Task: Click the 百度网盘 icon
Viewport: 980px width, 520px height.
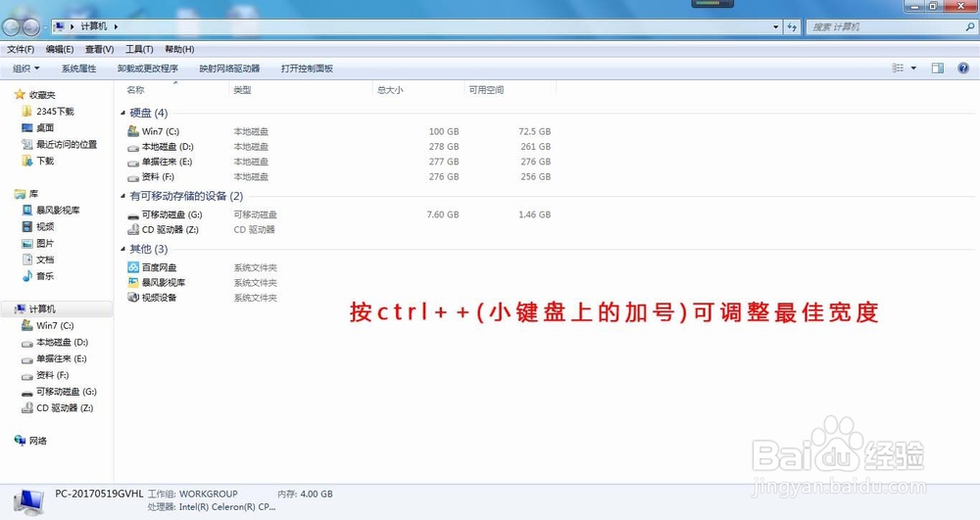Action: (133, 267)
